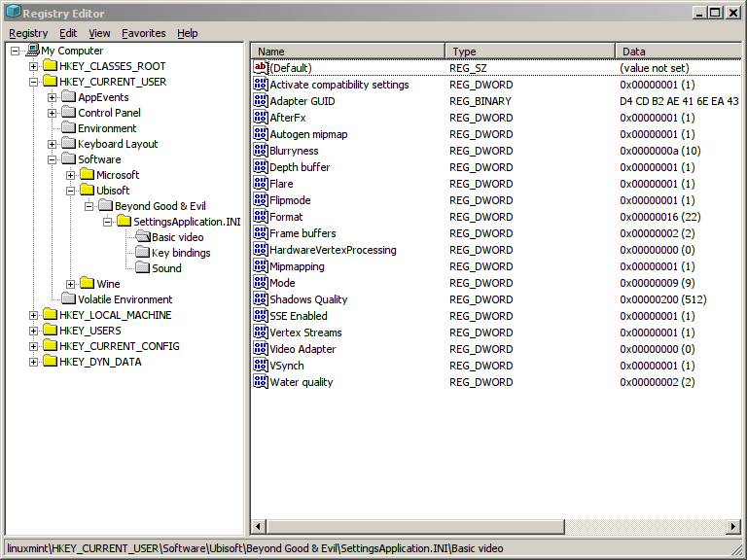Sort values by the Type column header
The image size is (747, 560).
coord(530,51)
